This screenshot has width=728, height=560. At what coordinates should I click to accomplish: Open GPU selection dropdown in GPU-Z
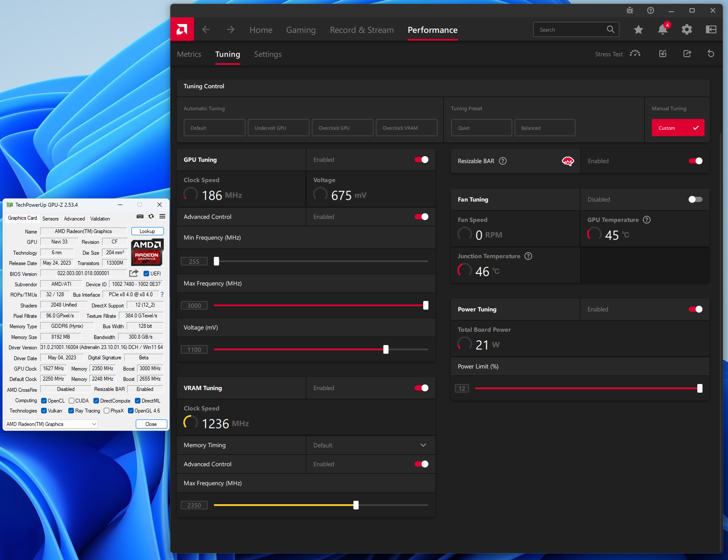coord(51,424)
